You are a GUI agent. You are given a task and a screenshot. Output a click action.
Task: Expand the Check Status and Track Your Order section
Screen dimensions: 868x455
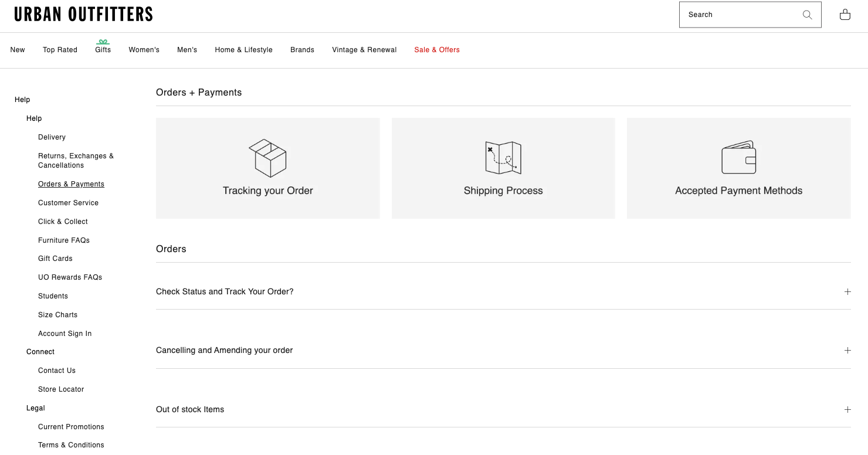click(x=847, y=291)
